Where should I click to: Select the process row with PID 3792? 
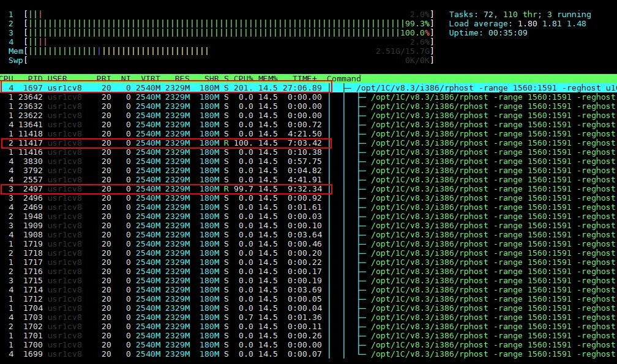tap(308, 170)
